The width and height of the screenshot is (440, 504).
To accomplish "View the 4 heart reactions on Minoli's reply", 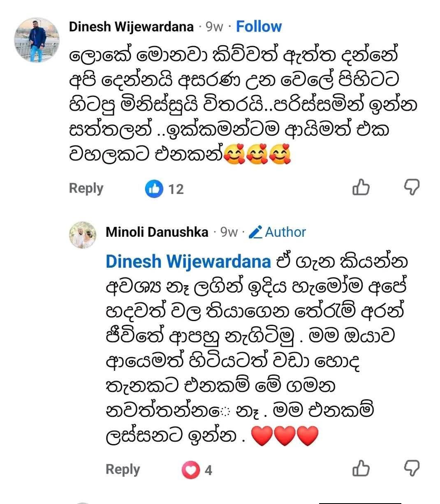I will 197,470.
